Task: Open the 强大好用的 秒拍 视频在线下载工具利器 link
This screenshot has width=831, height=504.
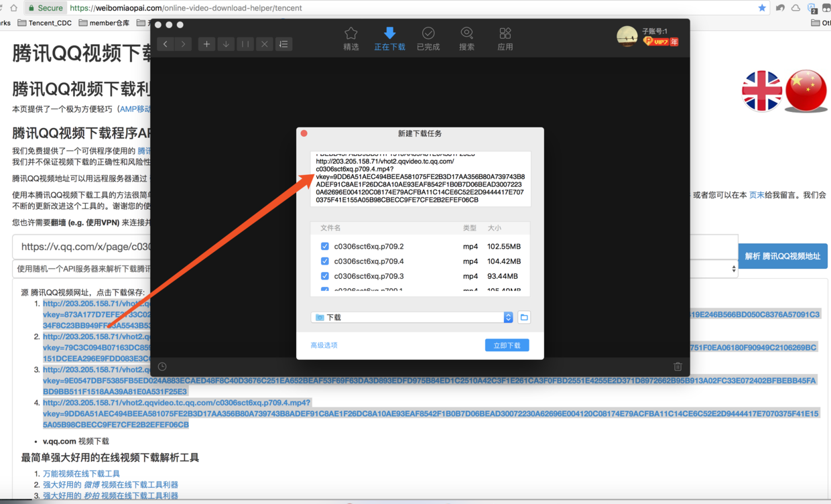Action: click(x=111, y=496)
